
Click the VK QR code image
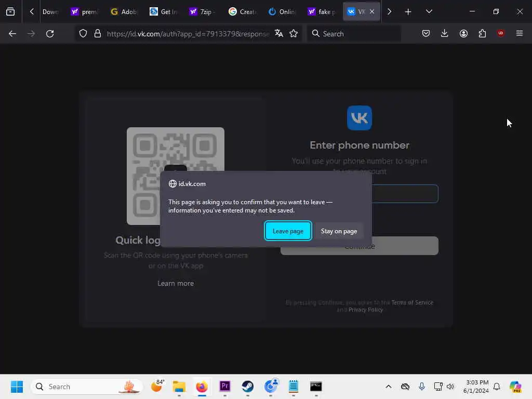tap(176, 176)
